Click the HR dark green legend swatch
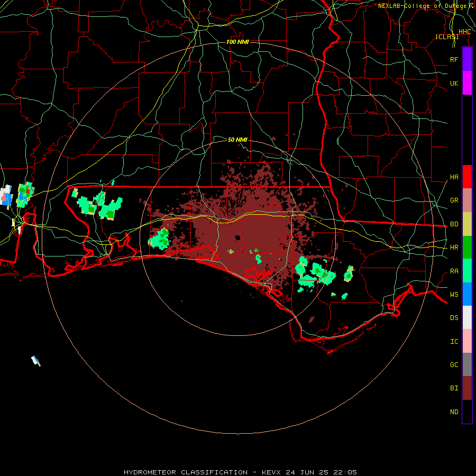 point(467,247)
